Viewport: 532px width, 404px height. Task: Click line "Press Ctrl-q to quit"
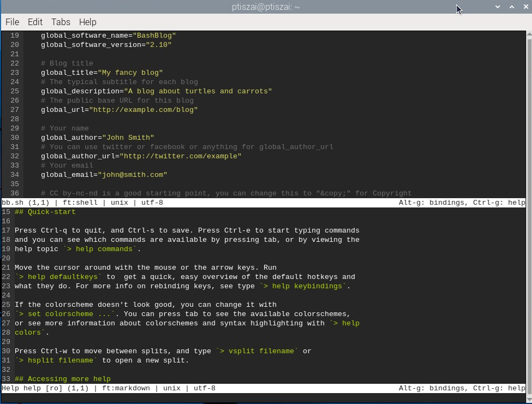tap(187, 230)
